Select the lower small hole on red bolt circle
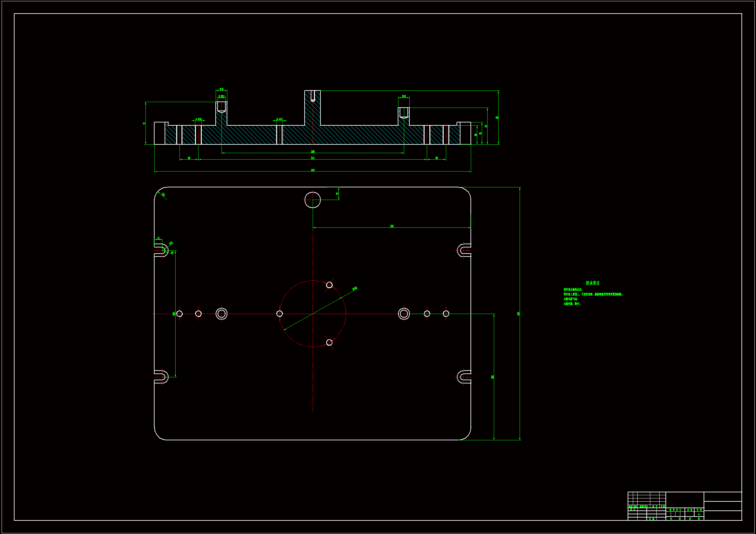756x534 pixels. click(x=329, y=342)
